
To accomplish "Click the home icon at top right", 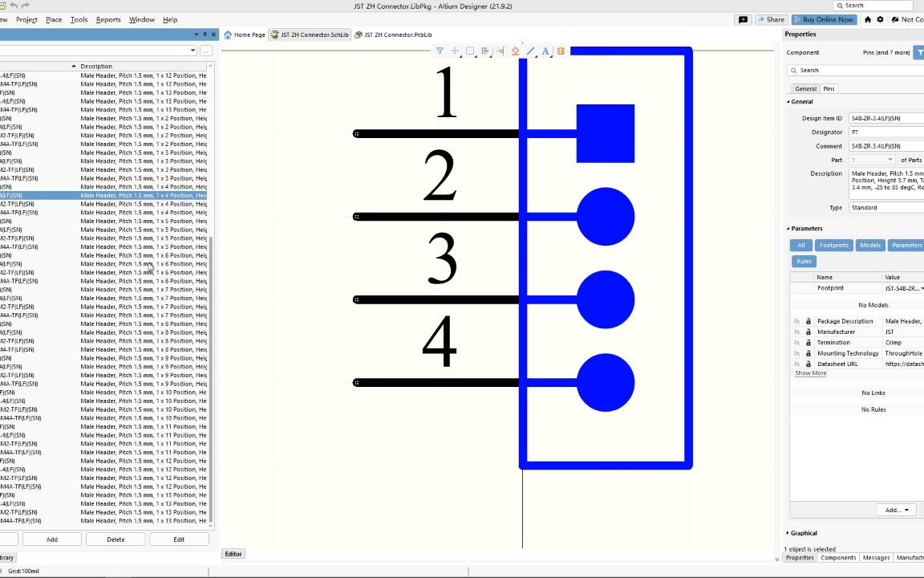I will [x=867, y=19].
